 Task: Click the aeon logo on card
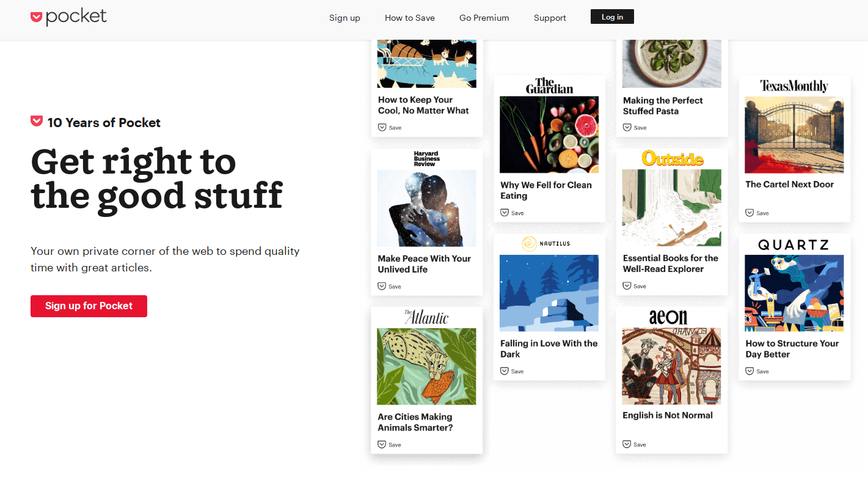(668, 317)
